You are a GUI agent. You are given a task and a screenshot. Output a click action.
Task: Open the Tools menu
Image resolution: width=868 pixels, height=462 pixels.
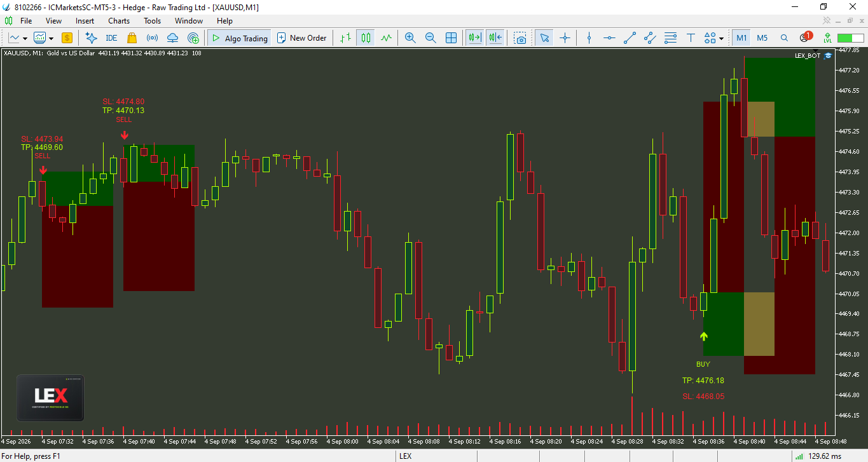153,21
